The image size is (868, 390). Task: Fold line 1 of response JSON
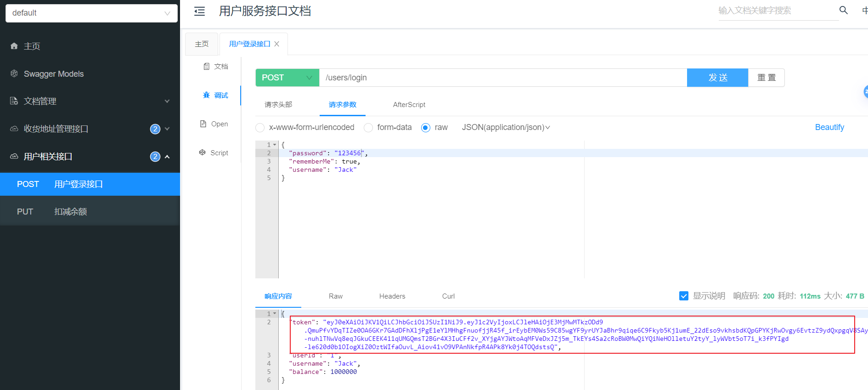coord(275,314)
